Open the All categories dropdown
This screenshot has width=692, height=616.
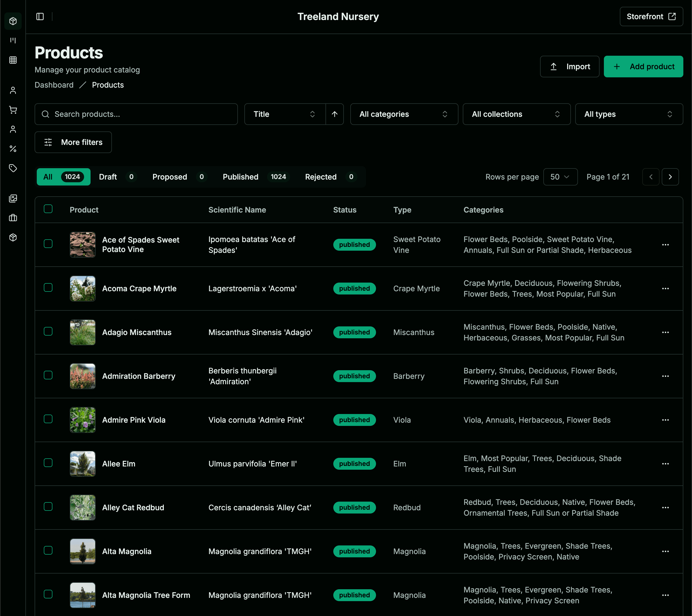[404, 114]
